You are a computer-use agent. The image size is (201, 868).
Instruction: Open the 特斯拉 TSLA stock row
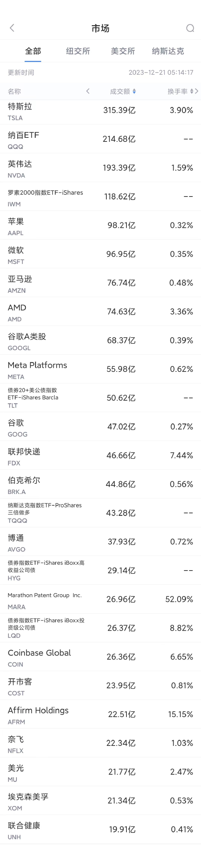click(x=100, y=112)
